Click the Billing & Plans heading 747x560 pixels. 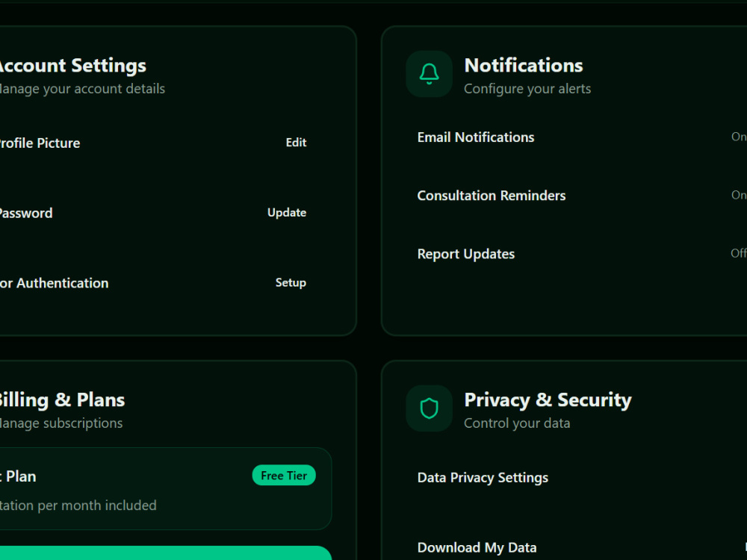pos(61,400)
